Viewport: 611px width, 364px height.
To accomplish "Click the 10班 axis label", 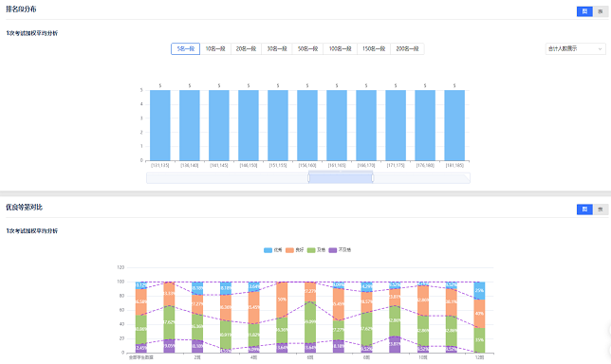I will (x=423, y=357).
